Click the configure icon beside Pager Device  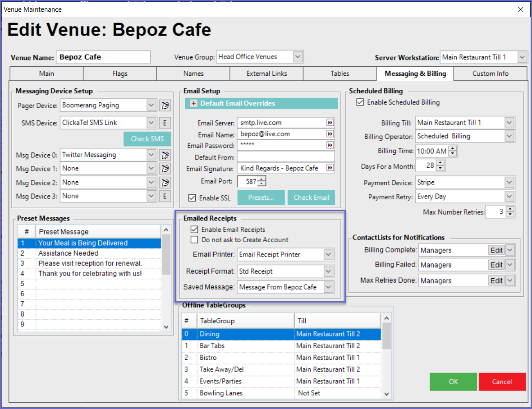coord(165,106)
